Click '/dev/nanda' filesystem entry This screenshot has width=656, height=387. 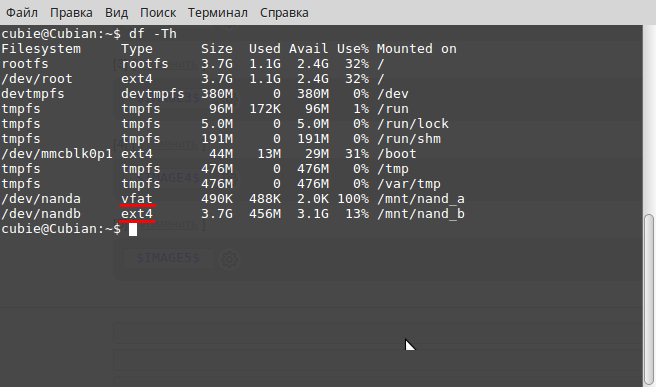click(41, 199)
